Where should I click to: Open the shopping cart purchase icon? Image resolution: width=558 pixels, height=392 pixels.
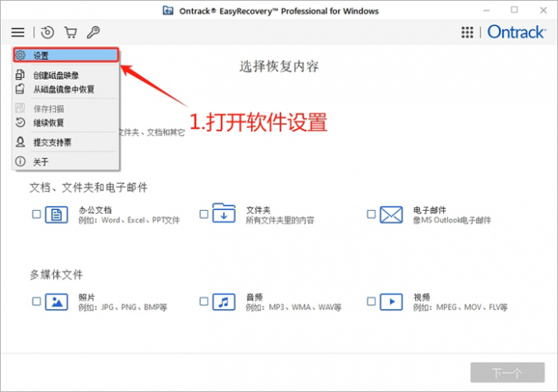(x=71, y=32)
